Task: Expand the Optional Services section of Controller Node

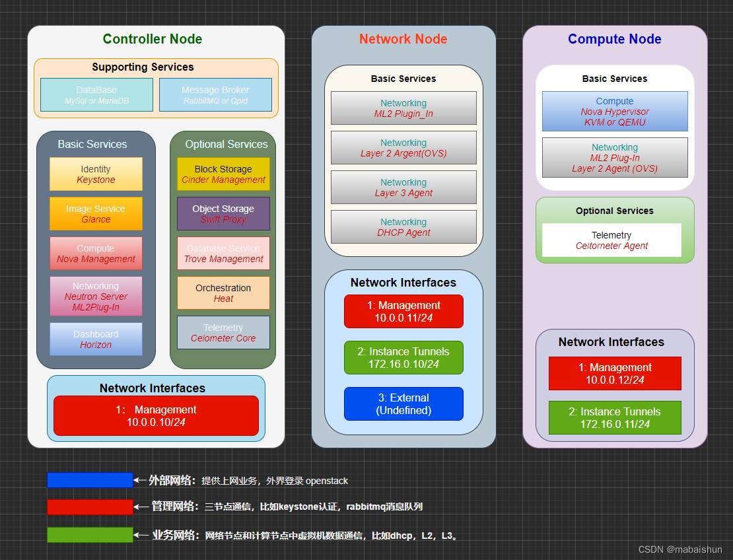Action: (x=223, y=144)
